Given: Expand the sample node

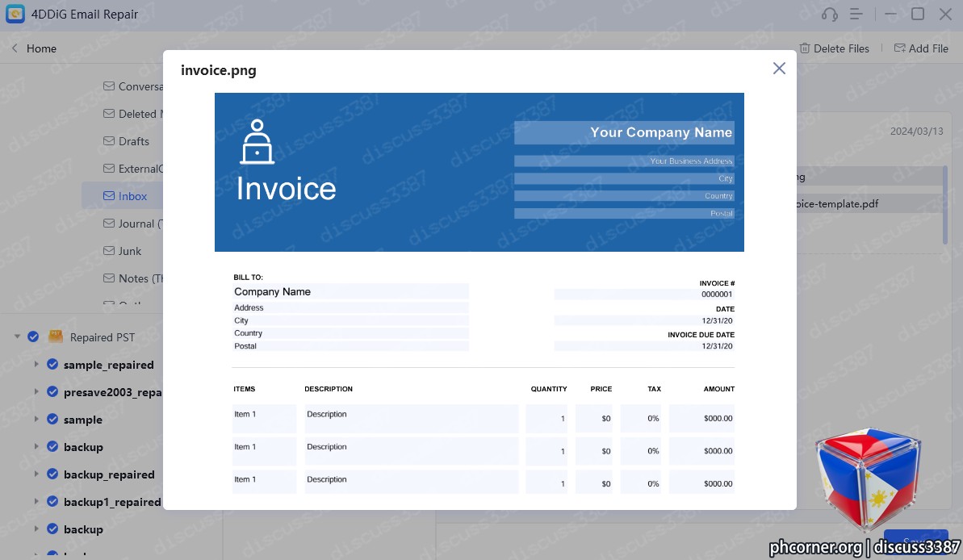Looking at the screenshot, I should 36,419.
